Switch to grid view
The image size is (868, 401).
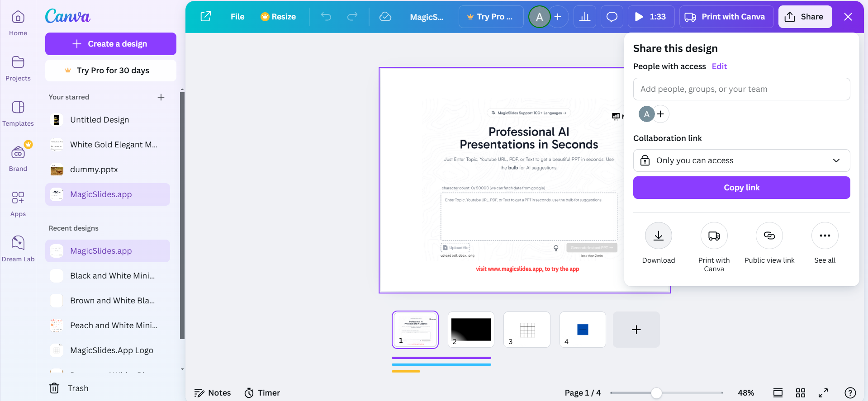tap(801, 393)
